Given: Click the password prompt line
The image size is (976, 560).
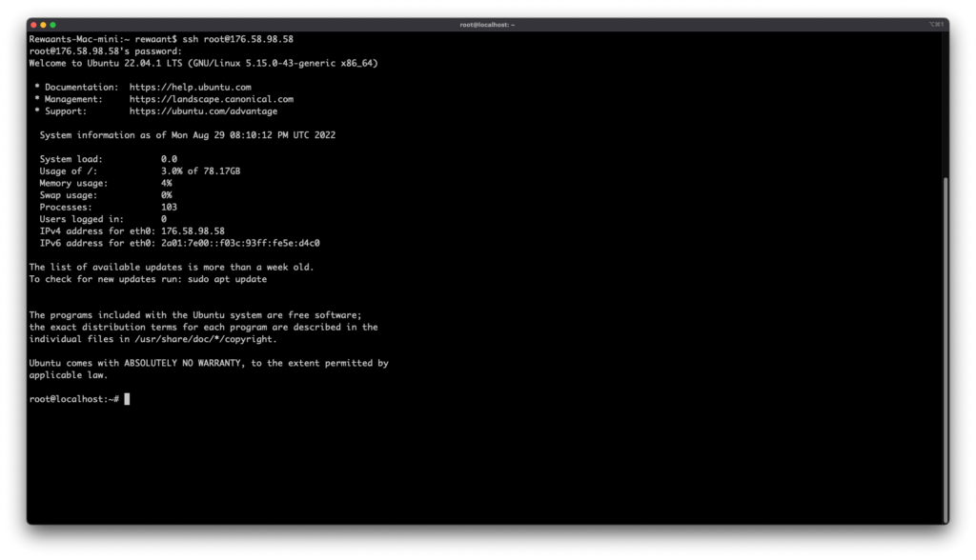Looking at the screenshot, I should coord(106,51).
